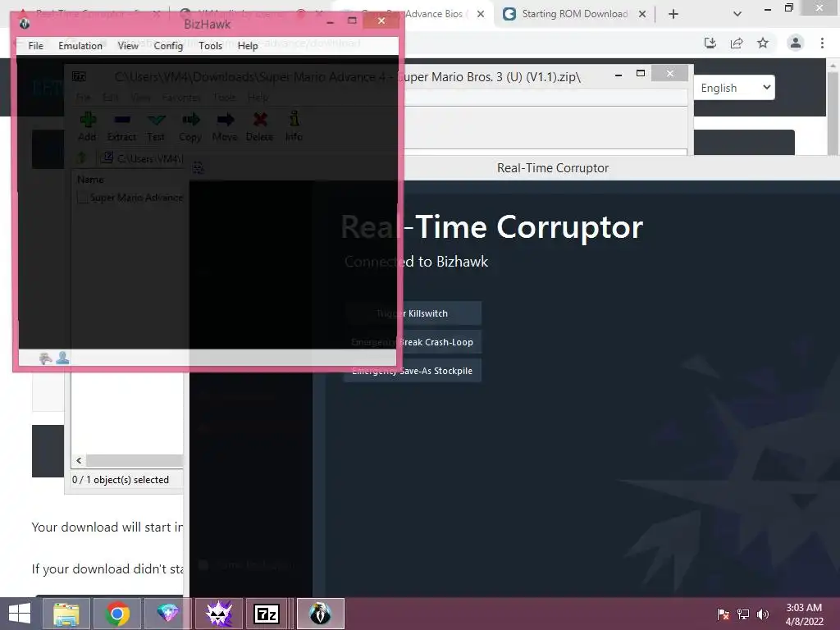
Task: Click the controller icon in BizHawk status bar
Action: 46,358
